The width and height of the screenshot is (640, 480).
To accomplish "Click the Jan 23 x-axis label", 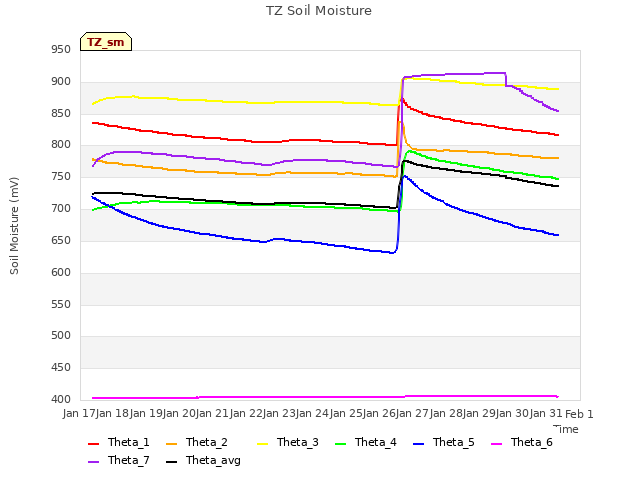I will 279,414.
